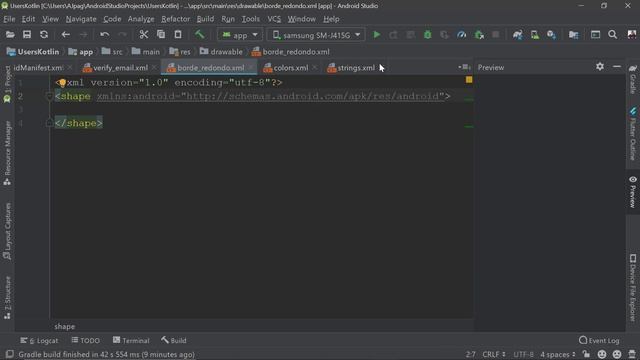This screenshot has width=640, height=360.
Task: Change CRLF line separator in status bar
Action: (x=494, y=354)
